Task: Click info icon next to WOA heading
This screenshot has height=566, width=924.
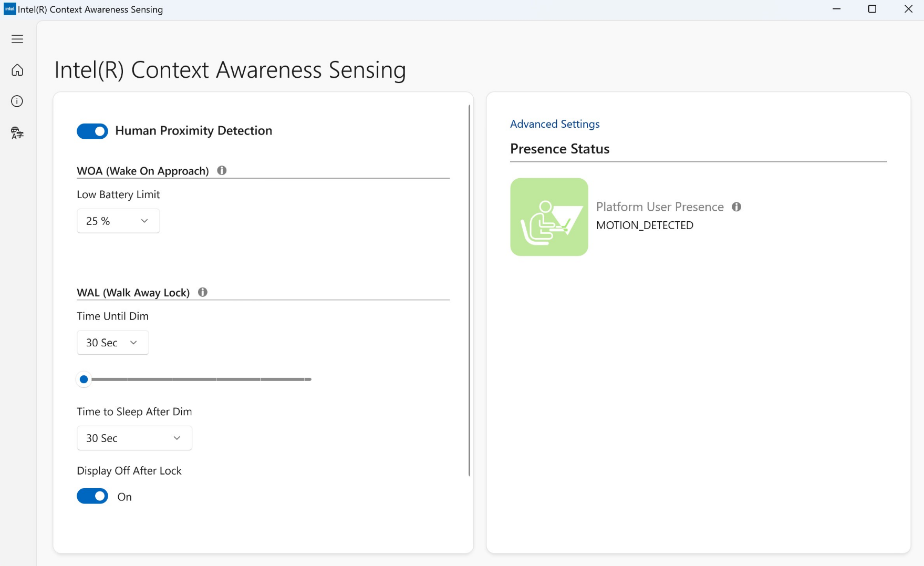Action: click(222, 170)
